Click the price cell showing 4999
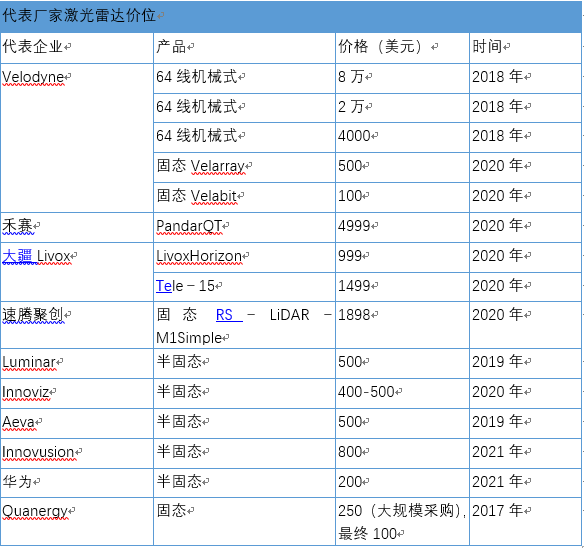This screenshot has height=548, width=584. (402, 227)
